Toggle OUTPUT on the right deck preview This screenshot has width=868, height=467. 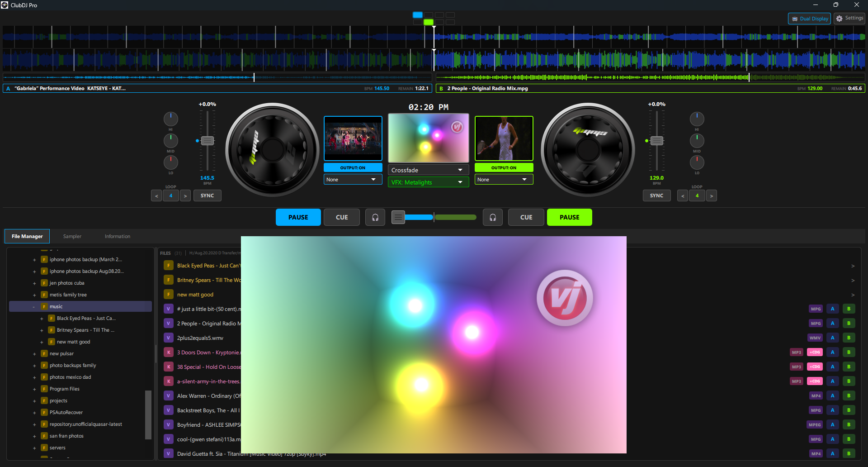tap(504, 167)
